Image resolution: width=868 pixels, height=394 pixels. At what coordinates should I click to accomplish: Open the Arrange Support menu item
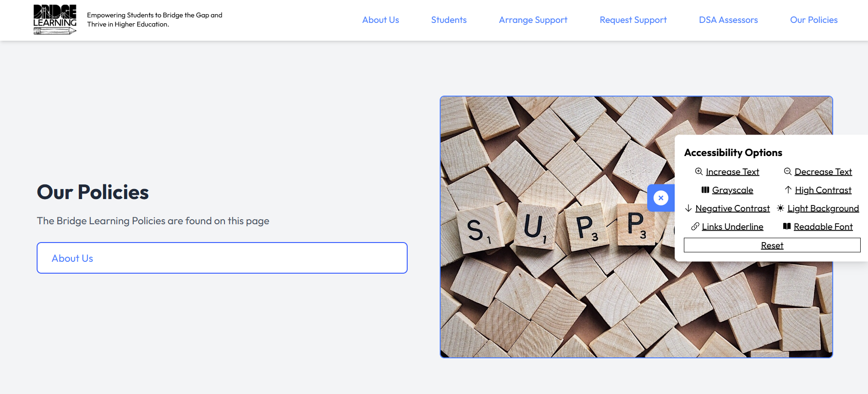(x=533, y=20)
